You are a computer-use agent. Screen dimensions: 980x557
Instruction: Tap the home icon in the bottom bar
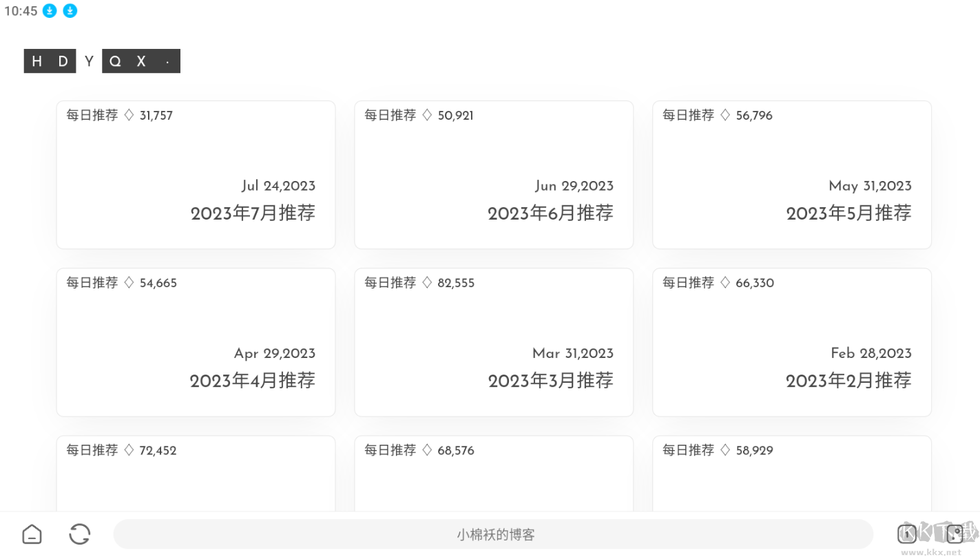click(31, 534)
